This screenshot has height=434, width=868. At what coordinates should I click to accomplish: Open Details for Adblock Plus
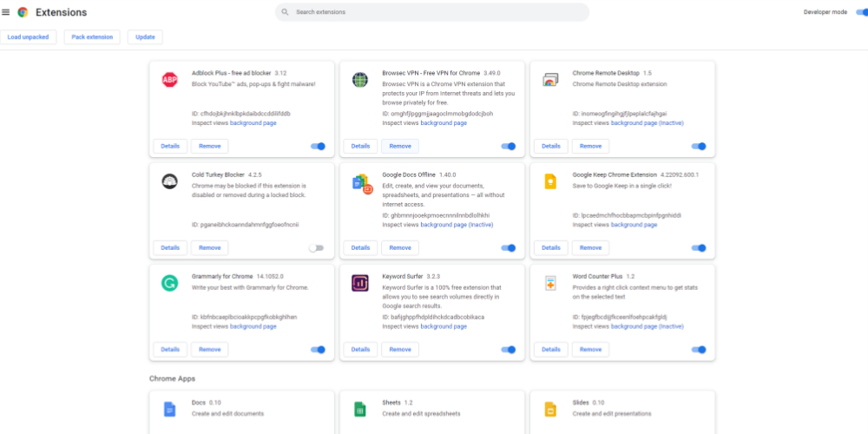click(170, 146)
